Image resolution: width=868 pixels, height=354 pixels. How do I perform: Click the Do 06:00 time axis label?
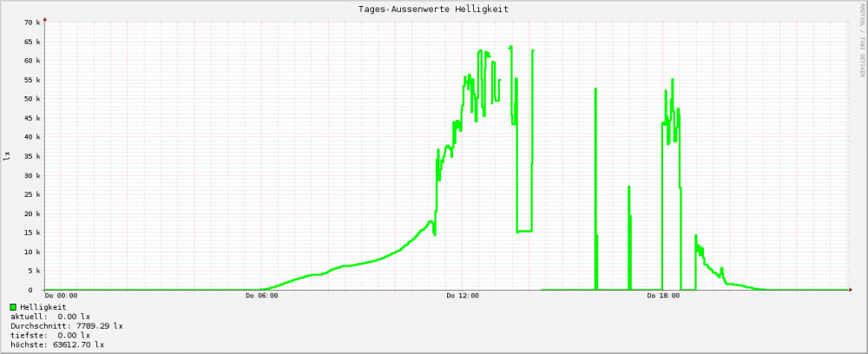(x=261, y=297)
